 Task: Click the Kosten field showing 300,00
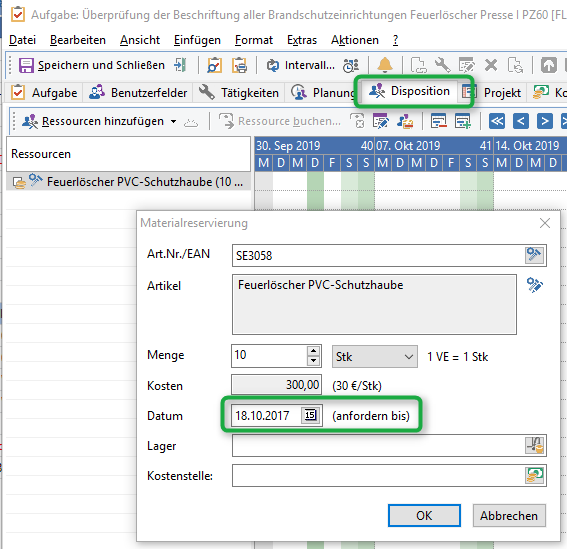(x=276, y=384)
